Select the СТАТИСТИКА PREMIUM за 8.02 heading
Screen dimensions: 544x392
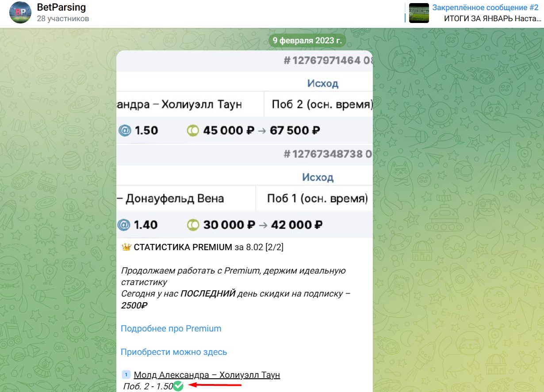click(x=208, y=247)
